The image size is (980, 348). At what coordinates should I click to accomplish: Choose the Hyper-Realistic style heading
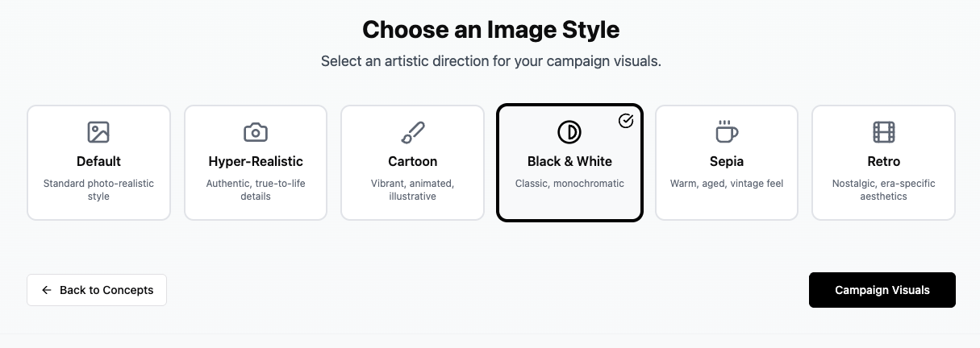click(256, 161)
